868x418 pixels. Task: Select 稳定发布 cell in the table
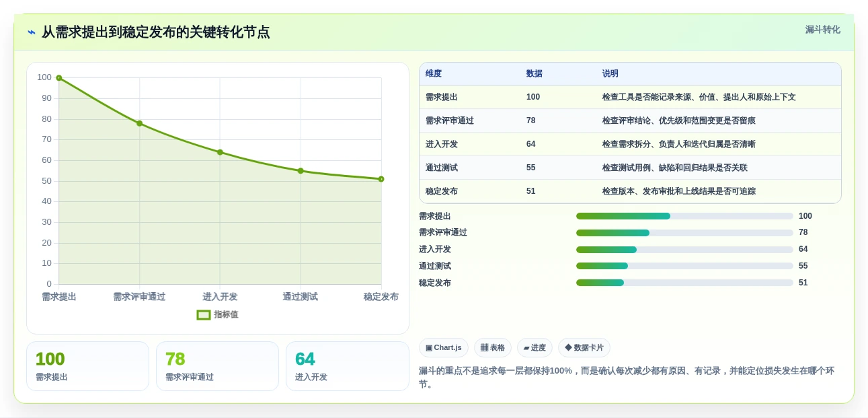click(442, 191)
